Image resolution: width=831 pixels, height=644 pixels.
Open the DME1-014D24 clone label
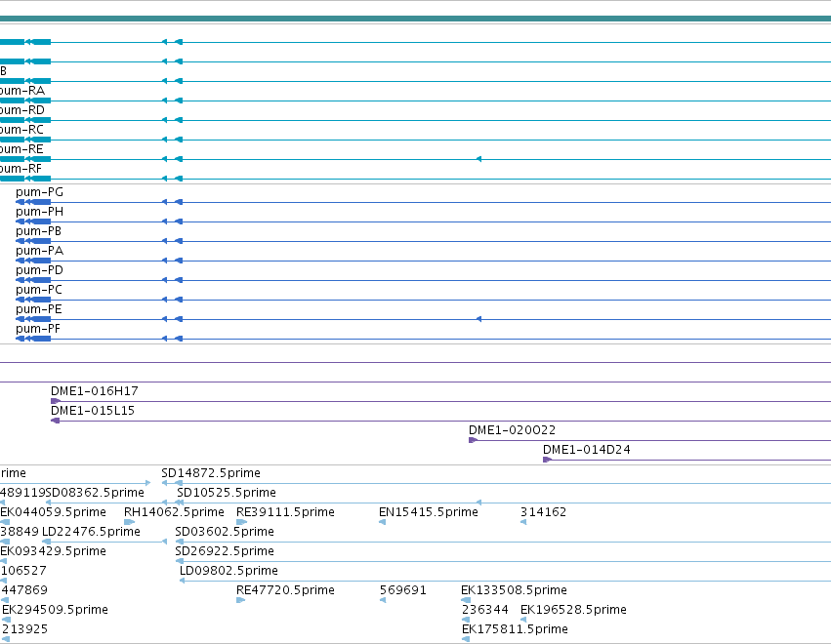[587, 450]
